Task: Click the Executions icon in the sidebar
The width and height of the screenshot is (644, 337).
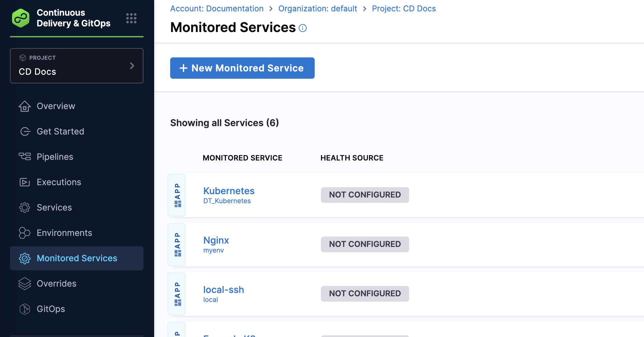Action: click(25, 182)
